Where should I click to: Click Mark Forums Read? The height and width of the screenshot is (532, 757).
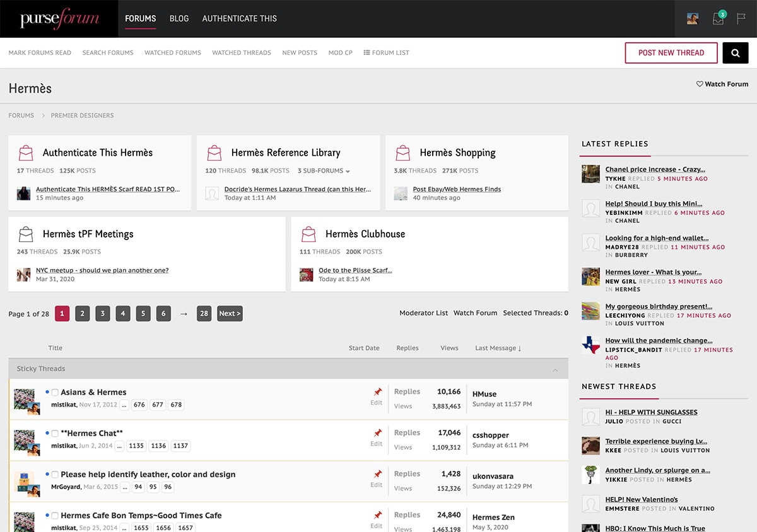point(40,53)
